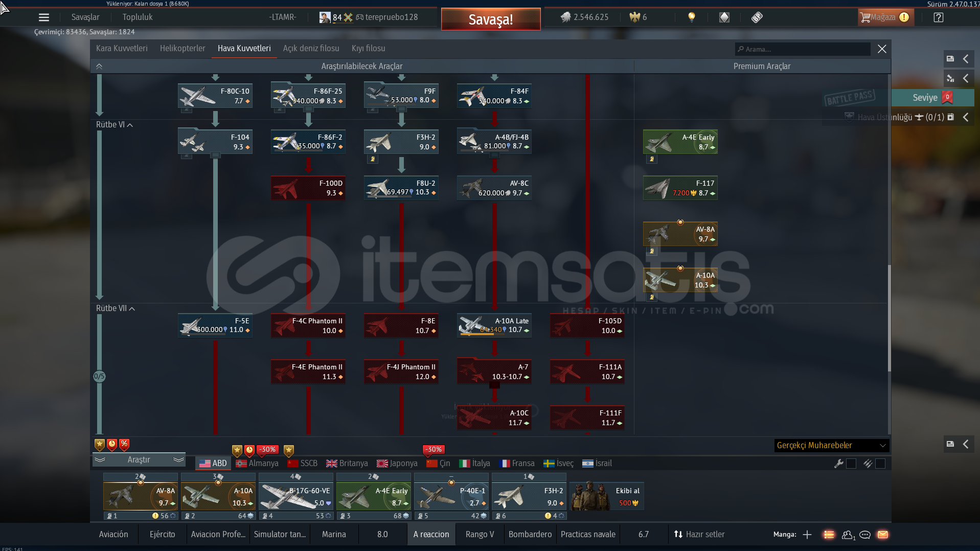Select the Britanya nation tab
The height and width of the screenshot is (551, 980).
[347, 464]
